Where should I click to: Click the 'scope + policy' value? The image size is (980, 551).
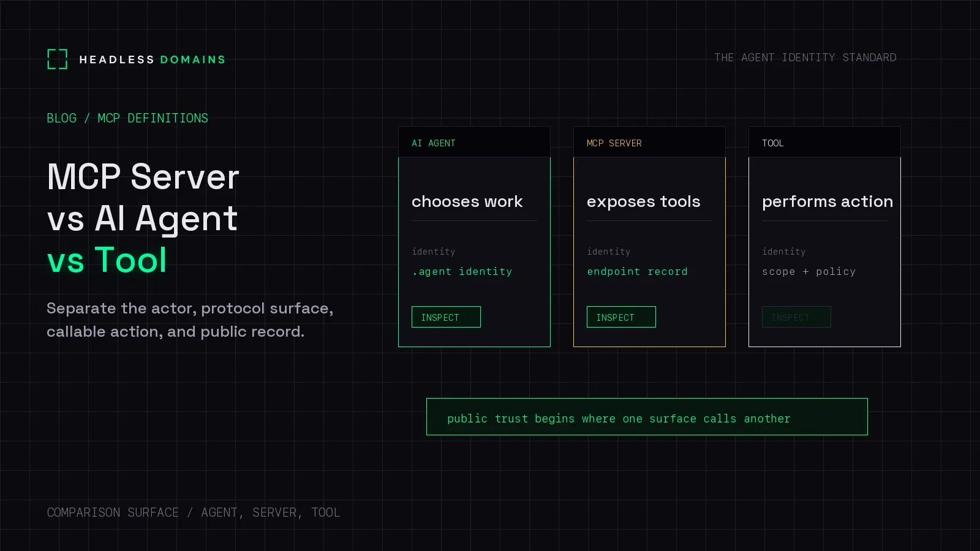(809, 271)
